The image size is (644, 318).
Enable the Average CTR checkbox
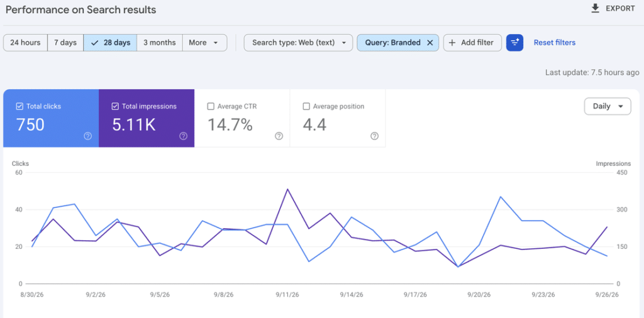[211, 106]
